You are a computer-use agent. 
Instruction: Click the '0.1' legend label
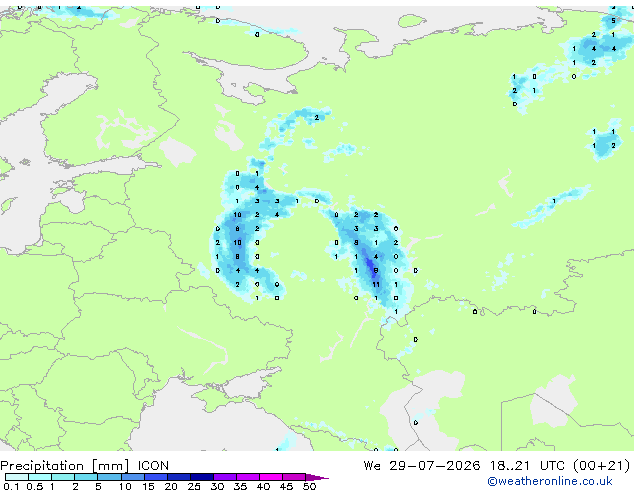pos(11,486)
